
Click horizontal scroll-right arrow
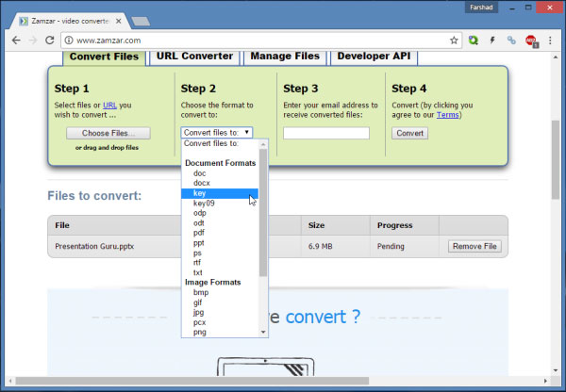click(545, 381)
